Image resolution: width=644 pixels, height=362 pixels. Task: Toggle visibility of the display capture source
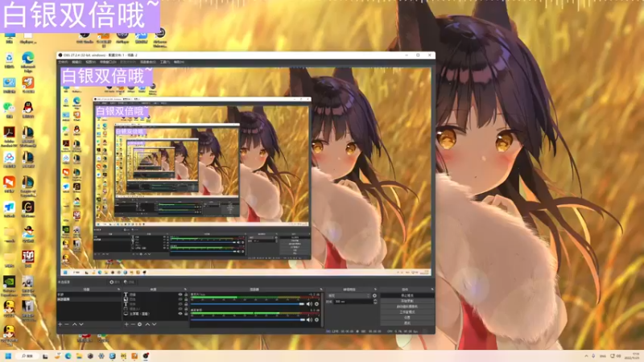(180, 314)
